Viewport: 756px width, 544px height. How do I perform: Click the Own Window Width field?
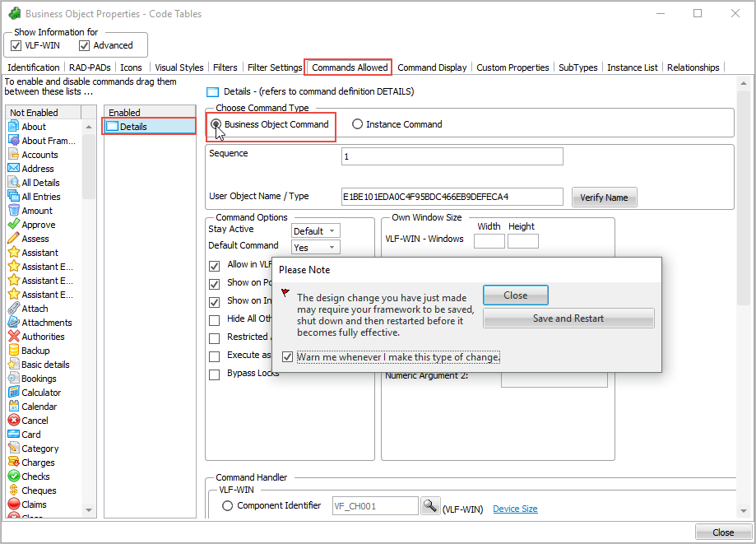[x=489, y=241]
